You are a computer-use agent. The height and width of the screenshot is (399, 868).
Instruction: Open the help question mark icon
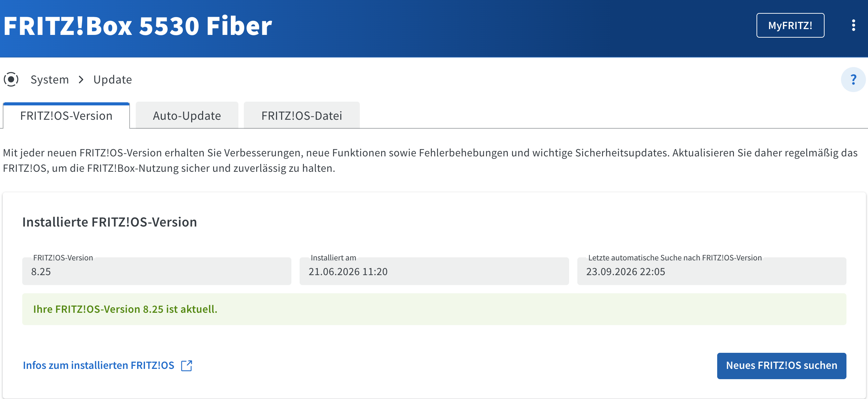pos(853,80)
